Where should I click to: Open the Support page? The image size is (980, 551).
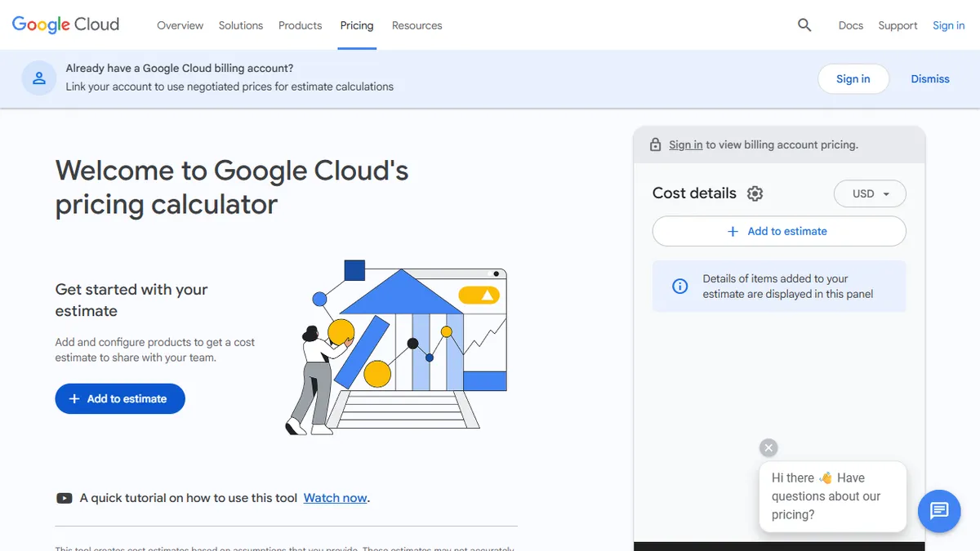(x=898, y=25)
